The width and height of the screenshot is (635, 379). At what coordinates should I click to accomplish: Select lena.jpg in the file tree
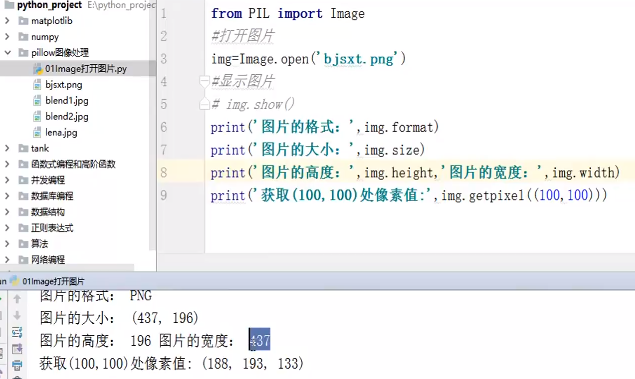pyautogui.click(x=55, y=132)
